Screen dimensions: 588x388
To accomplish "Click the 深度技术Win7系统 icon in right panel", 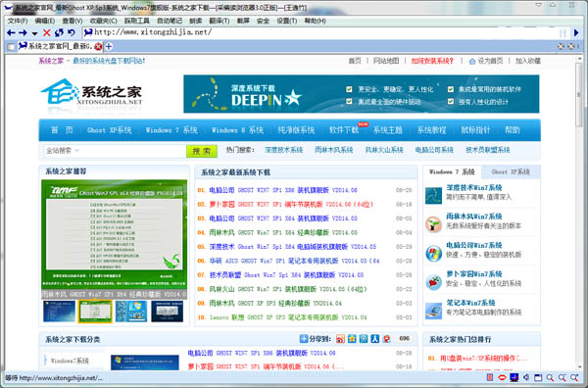I will click(x=433, y=195).
